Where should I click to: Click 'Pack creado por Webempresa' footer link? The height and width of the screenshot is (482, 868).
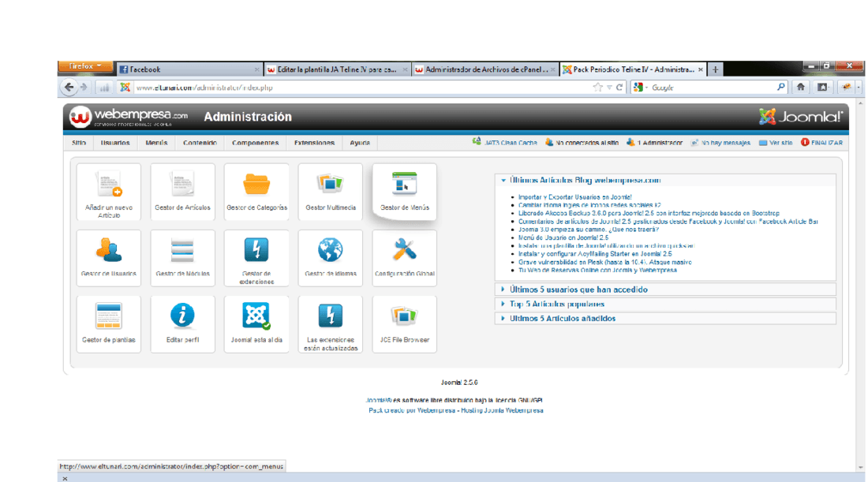412,411
